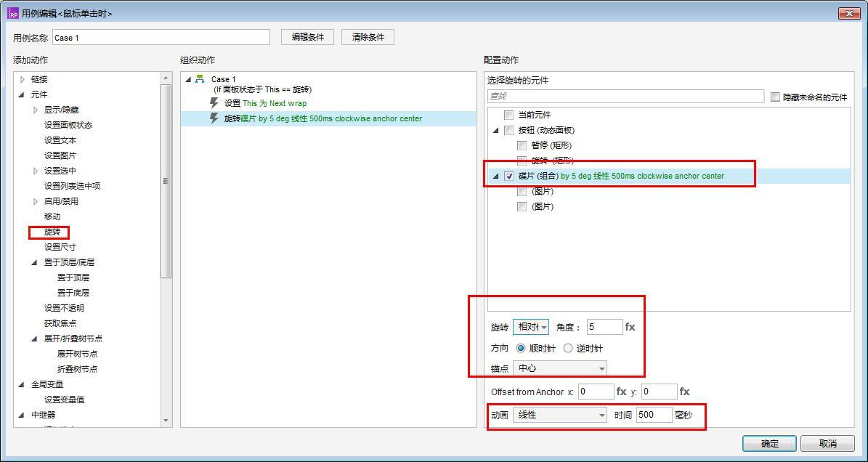
Task: Select the 设置列表选中项 action
Action: point(72,186)
